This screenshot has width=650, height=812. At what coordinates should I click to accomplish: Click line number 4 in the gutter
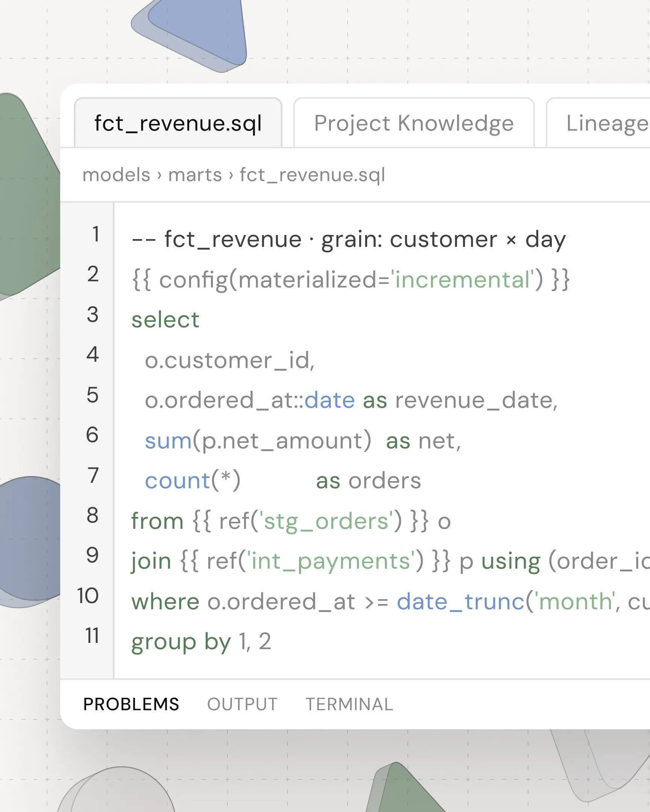93,354
